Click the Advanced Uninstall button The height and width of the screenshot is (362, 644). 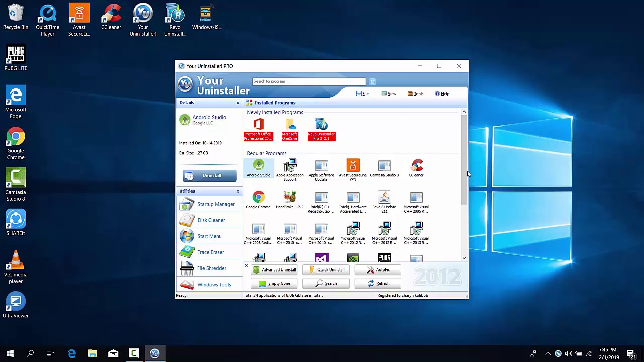point(274,270)
